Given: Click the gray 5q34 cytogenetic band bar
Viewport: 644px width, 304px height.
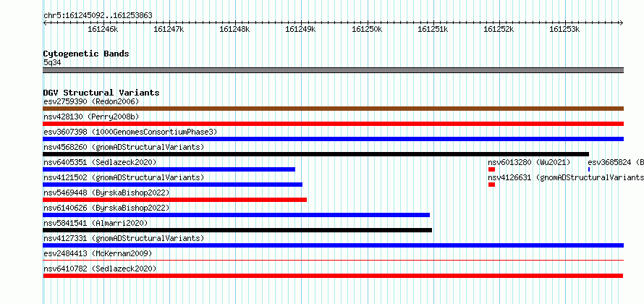Looking at the screenshot, I should pyautogui.click(x=333, y=70).
